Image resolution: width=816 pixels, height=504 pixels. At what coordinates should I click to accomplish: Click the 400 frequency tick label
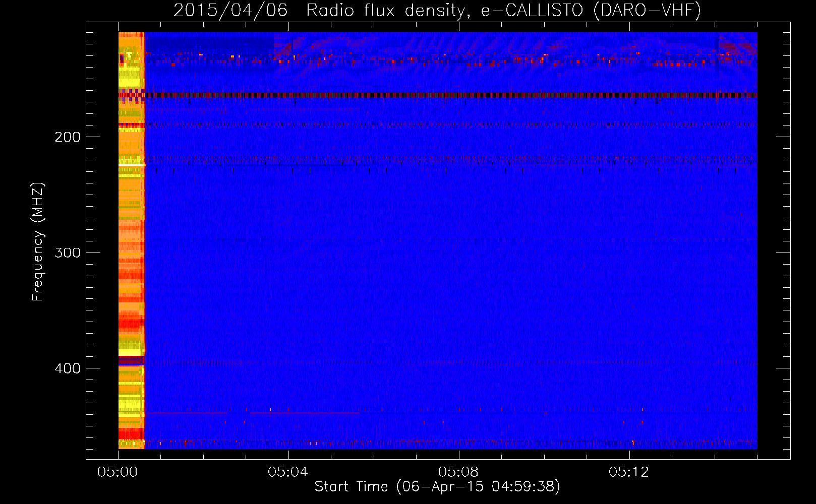pyautogui.click(x=68, y=368)
